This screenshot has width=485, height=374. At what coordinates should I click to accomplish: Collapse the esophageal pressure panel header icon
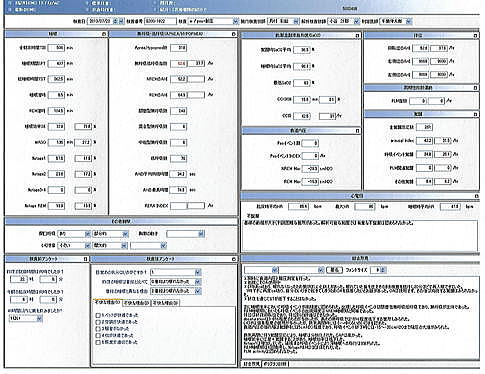click(357, 131)
